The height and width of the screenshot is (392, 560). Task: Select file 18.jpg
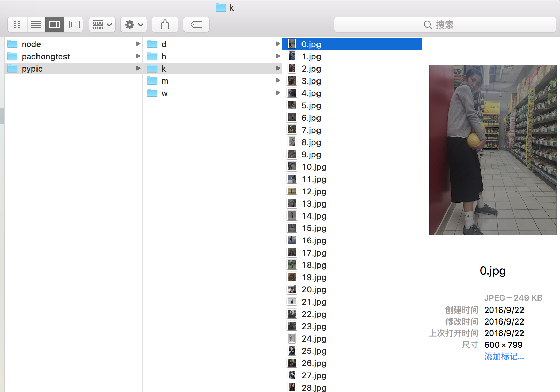pos(352,265)
